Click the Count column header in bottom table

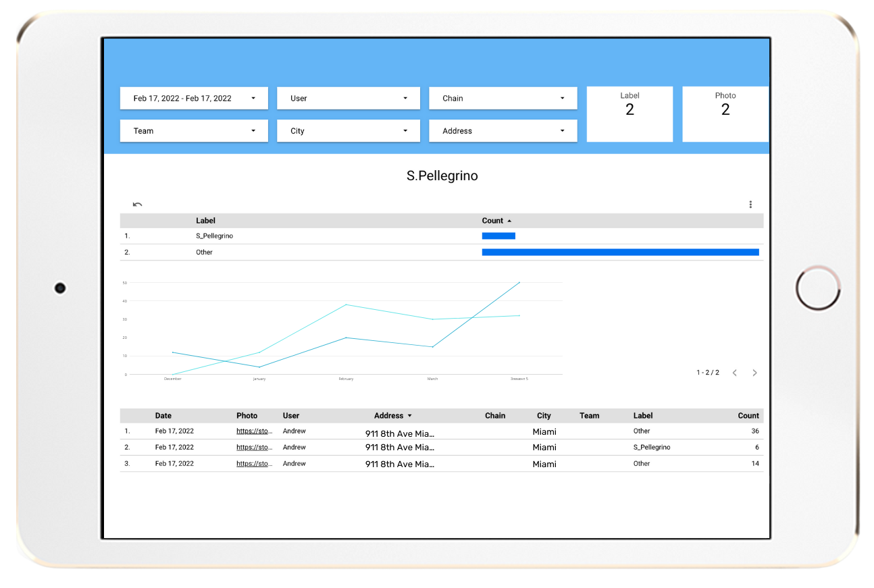(748, 416)
